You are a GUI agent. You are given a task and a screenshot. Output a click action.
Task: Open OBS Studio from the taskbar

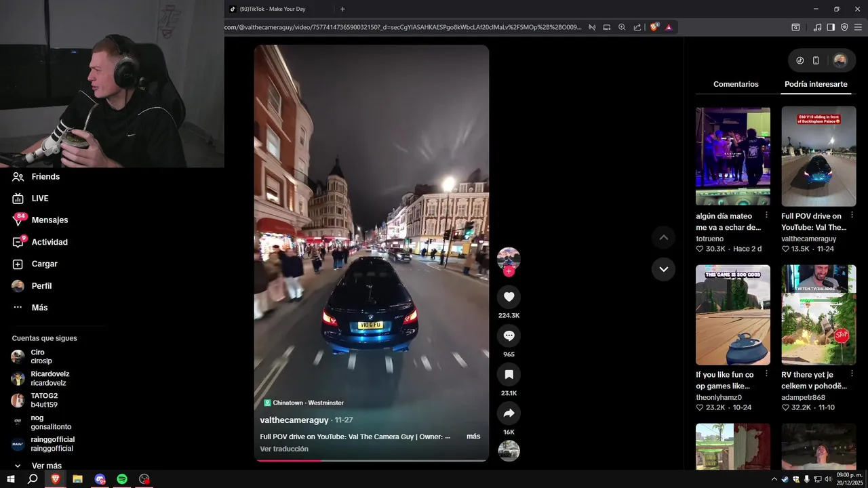[x=144, y=479]
